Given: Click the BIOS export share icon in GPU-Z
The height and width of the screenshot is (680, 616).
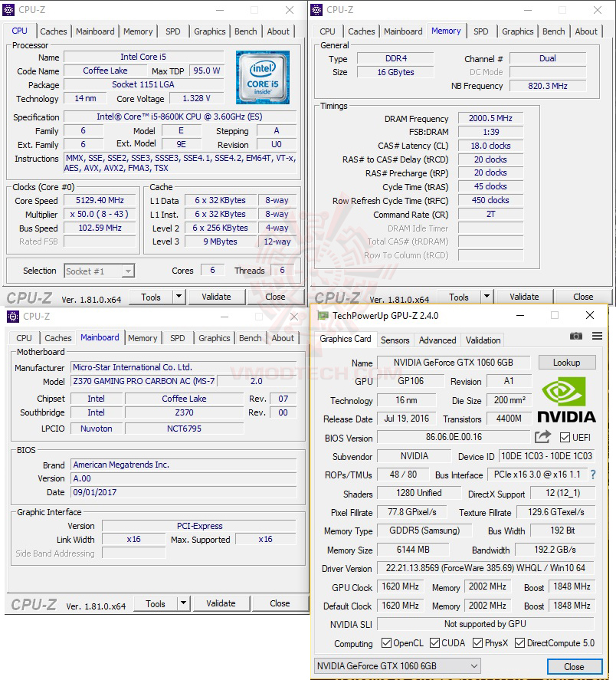Looking at the screenshot, I should tap(542, 437).
